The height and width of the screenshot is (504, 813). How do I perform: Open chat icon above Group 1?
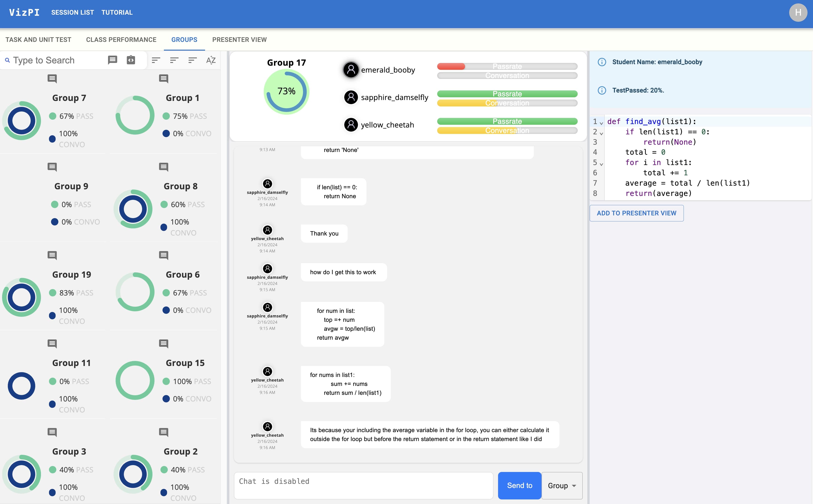coord(163,79)
